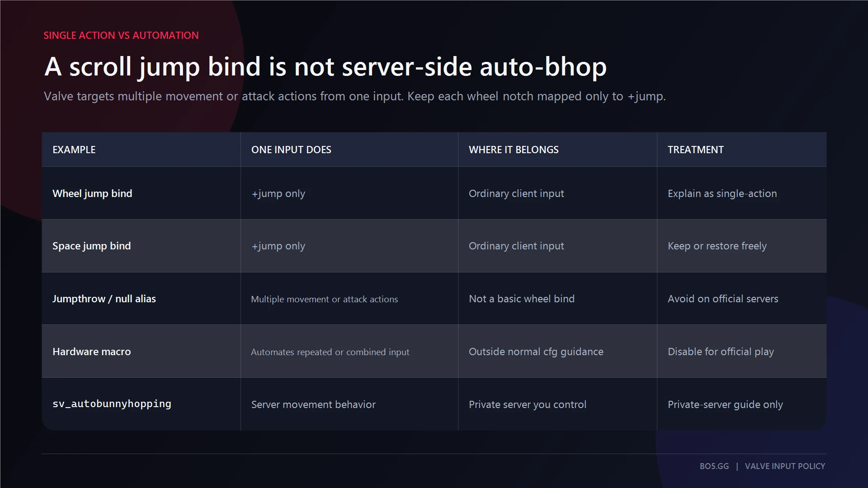Click the 'VALVE INPUT POLICY' footer label
The height and width of the screenshot is (488, 868).
point(785,466)
